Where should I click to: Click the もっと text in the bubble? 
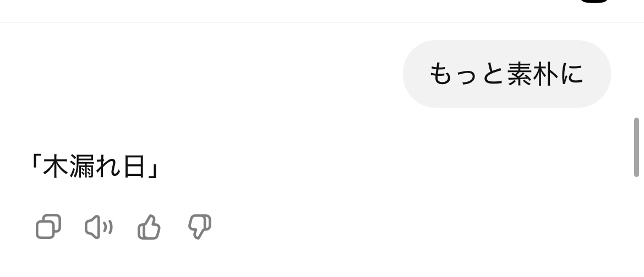tap(467, 74)
